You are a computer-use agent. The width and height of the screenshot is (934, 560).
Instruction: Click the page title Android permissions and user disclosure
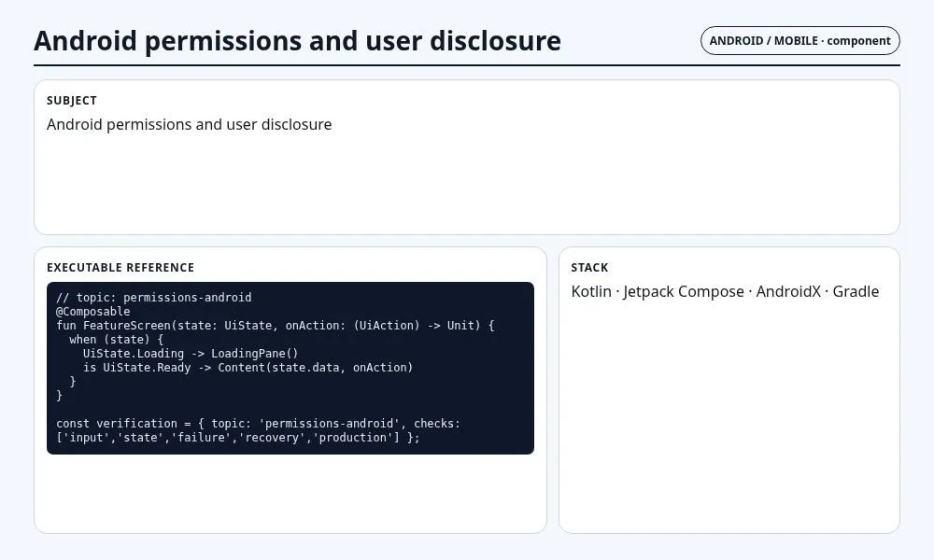[x=297, y=40]
